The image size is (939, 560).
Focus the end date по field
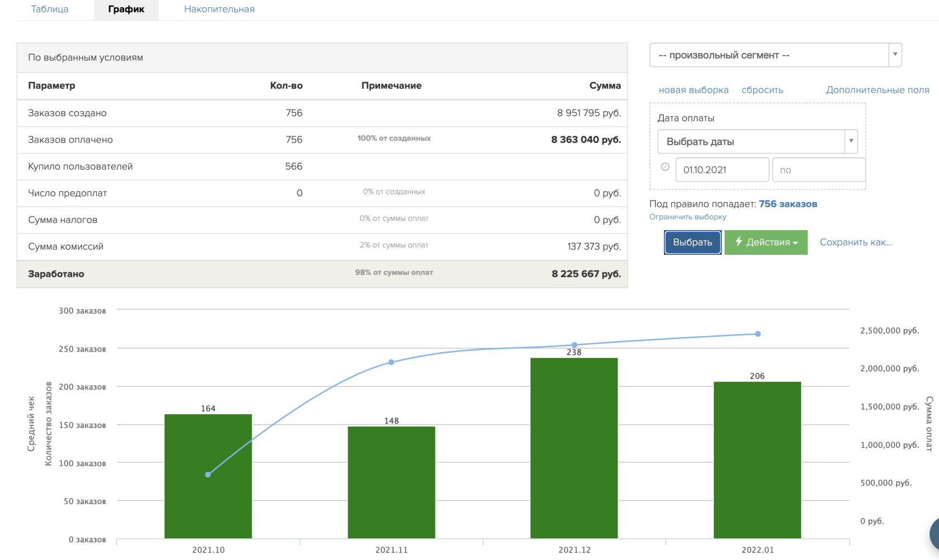[818, 170]
